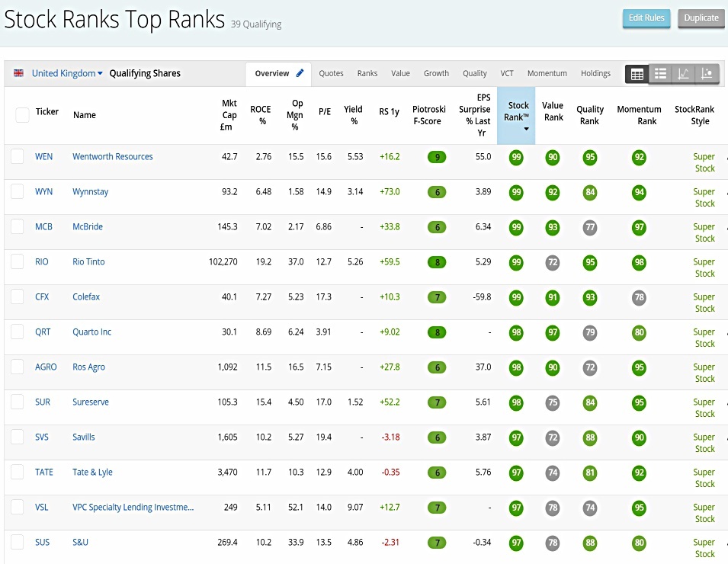Open the scatter plot view icon

[x=707, y=74]
